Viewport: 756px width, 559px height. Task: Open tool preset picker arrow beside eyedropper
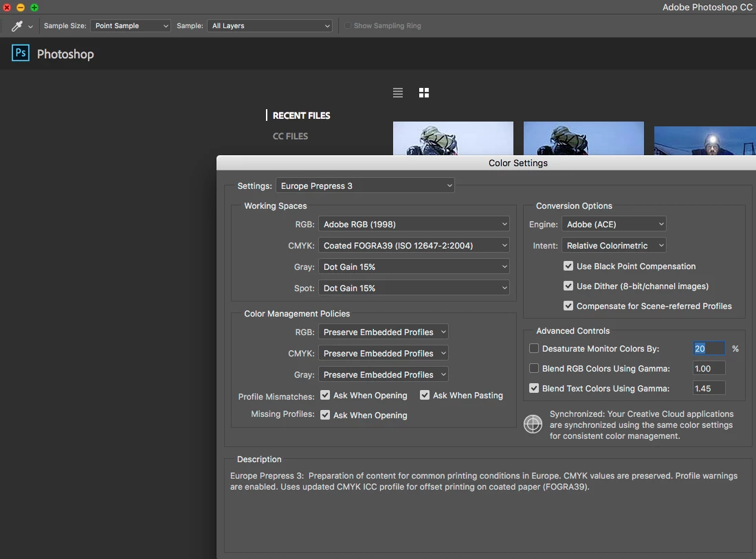coord(30,27)
